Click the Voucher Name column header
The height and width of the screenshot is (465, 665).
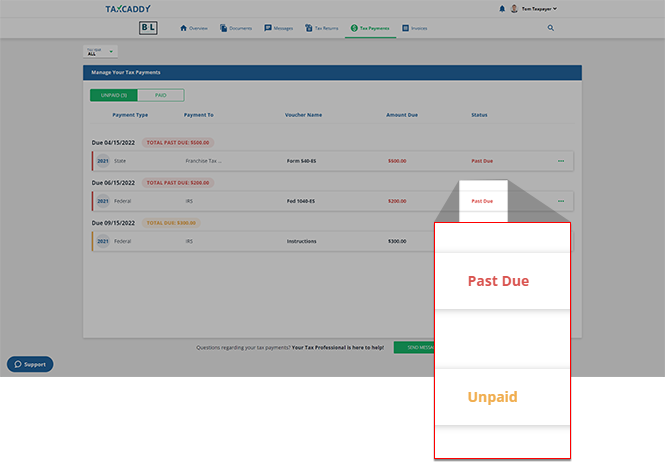(303, 115)
